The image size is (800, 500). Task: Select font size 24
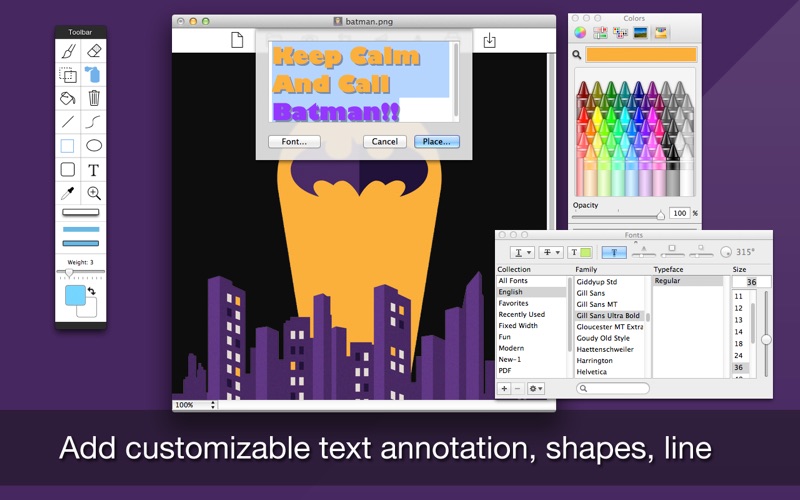739,356
